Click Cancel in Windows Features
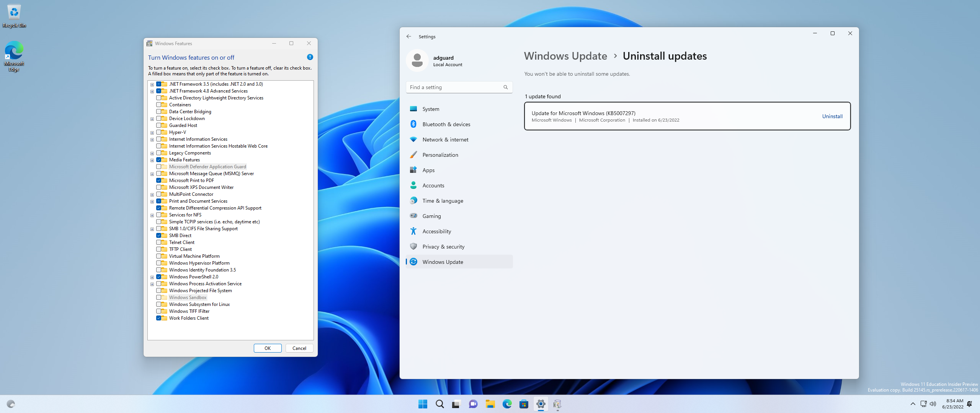This screenshot has height=413, width=980. coord(299,348)
